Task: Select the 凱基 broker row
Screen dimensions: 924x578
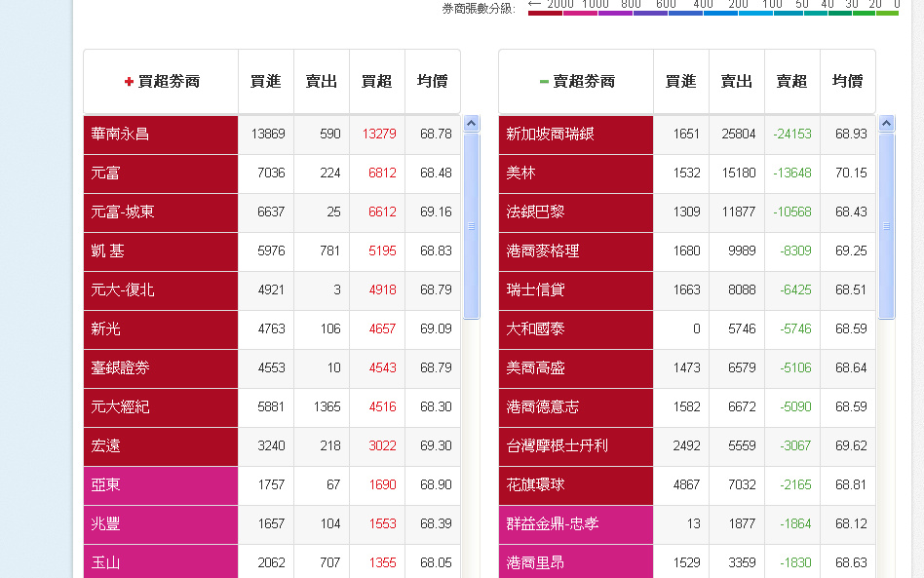Action: (272, 251)
